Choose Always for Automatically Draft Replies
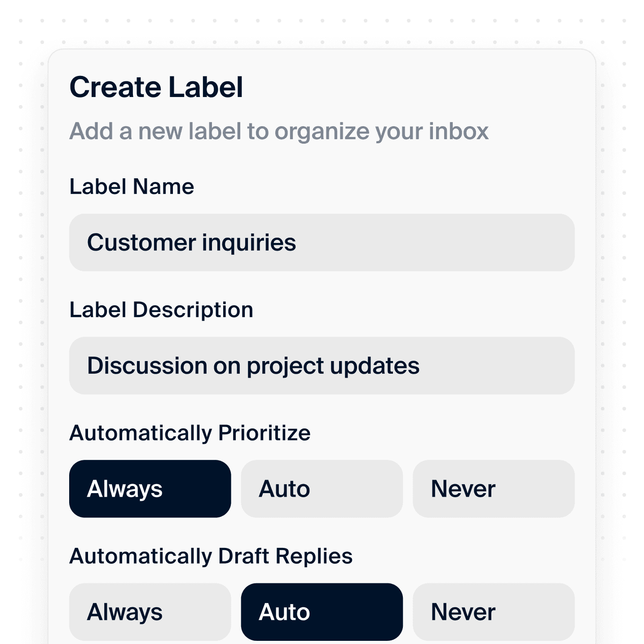Image resolution: width=644 pixels, height=644 pixels. click(149, 611)
